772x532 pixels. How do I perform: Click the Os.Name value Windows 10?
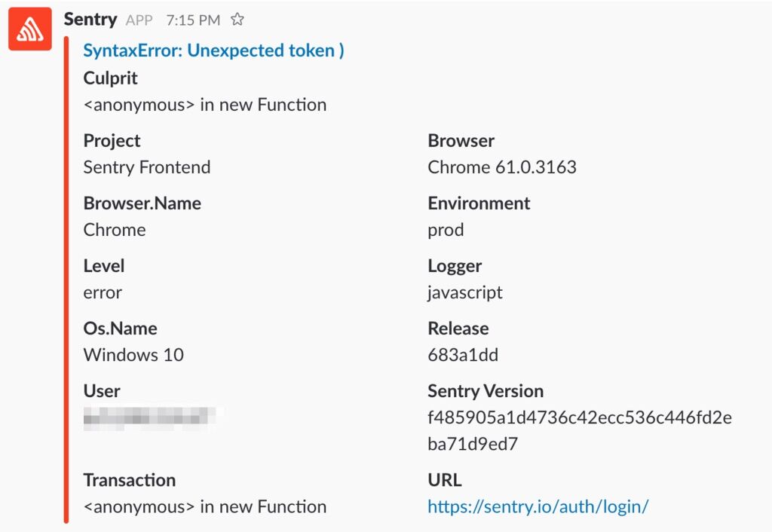click(x=133, y=355)
